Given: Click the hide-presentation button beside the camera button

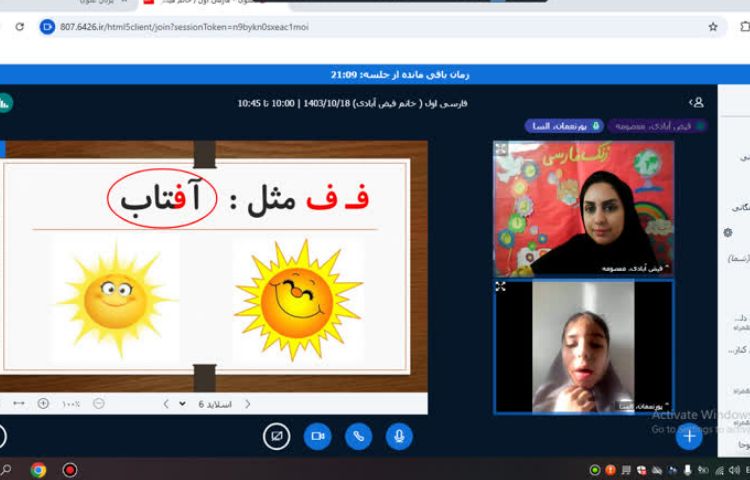Looking at the screenshot, I should coord(276,436).
